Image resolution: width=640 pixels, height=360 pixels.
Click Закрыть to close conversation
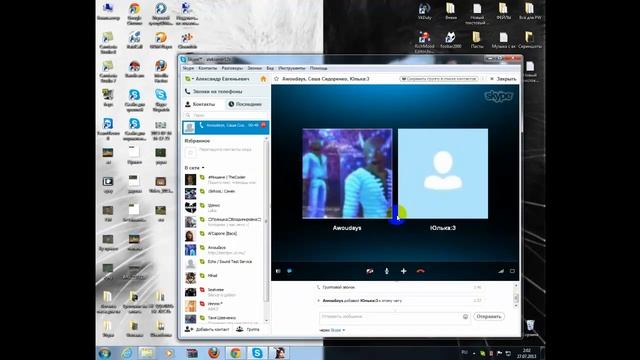pos(503,79)
